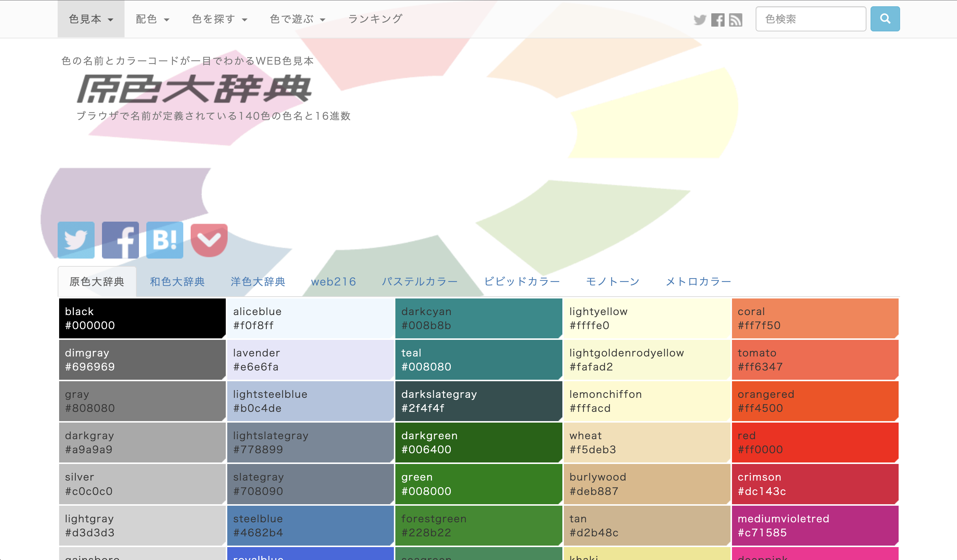Click the 原色大辞典 site logo
This screenshot has height=560, width=957.
pos(194,89)
